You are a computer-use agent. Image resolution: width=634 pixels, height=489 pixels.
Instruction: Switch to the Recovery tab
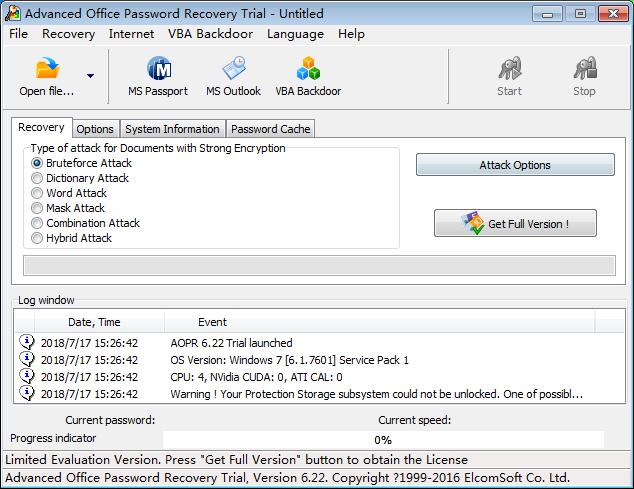click(41, 127)
